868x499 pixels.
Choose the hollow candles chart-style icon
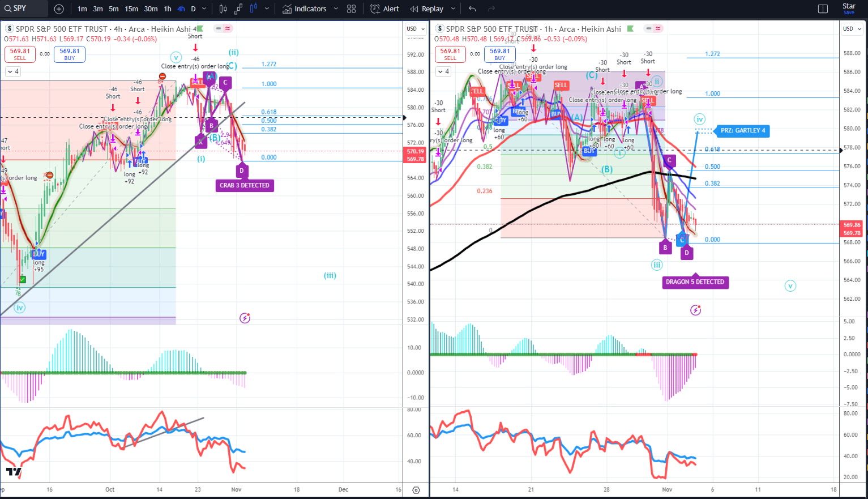click(223, 8)
